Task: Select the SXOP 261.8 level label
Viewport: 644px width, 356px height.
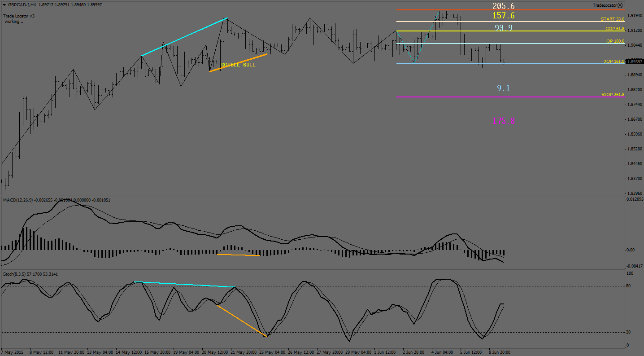Action: pos(613,95)
